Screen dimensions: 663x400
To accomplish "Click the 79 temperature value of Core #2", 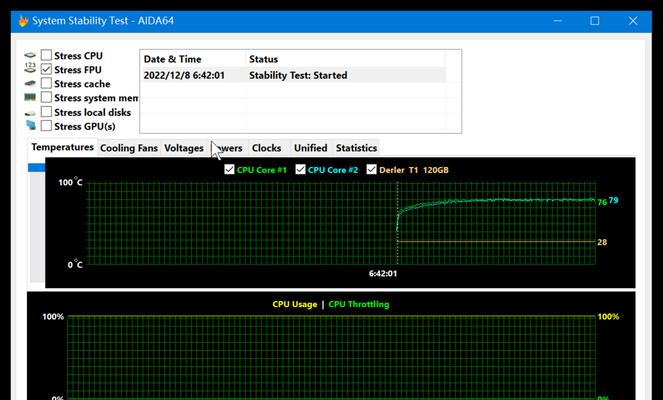I will click(613, 200).
